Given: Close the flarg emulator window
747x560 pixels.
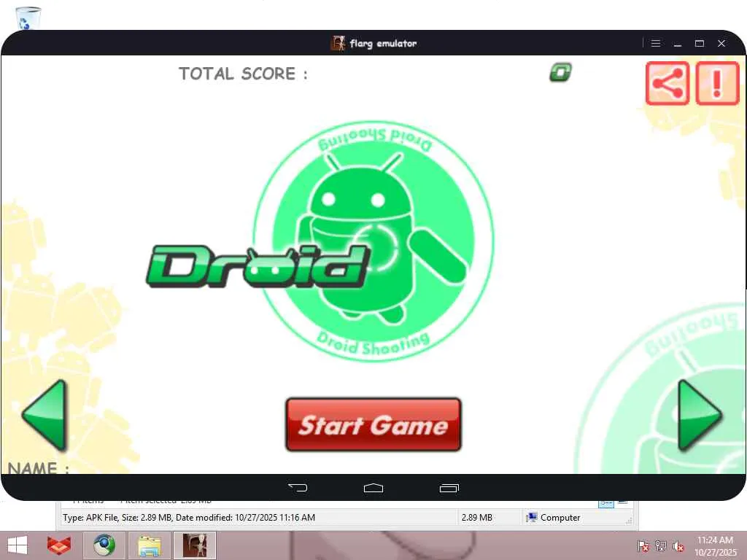Looking at the screenshot, I should click(721, 43).
